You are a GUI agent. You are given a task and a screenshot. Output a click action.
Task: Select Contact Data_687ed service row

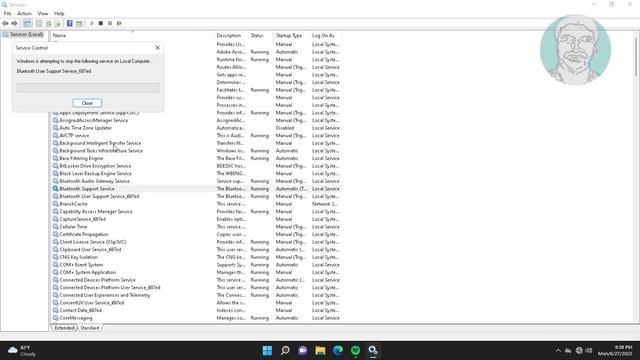[x=196, y=310]
